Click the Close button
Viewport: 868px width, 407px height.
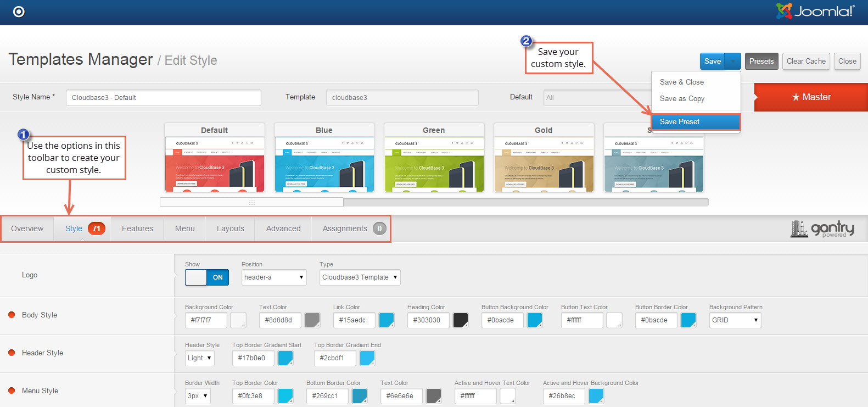coord(847,62)
